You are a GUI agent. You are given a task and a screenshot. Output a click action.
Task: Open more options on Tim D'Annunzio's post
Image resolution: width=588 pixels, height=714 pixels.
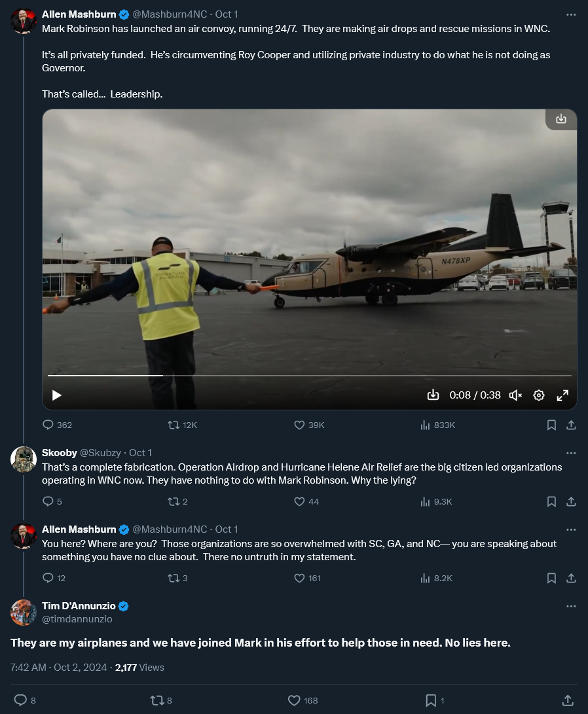point(571,606)
